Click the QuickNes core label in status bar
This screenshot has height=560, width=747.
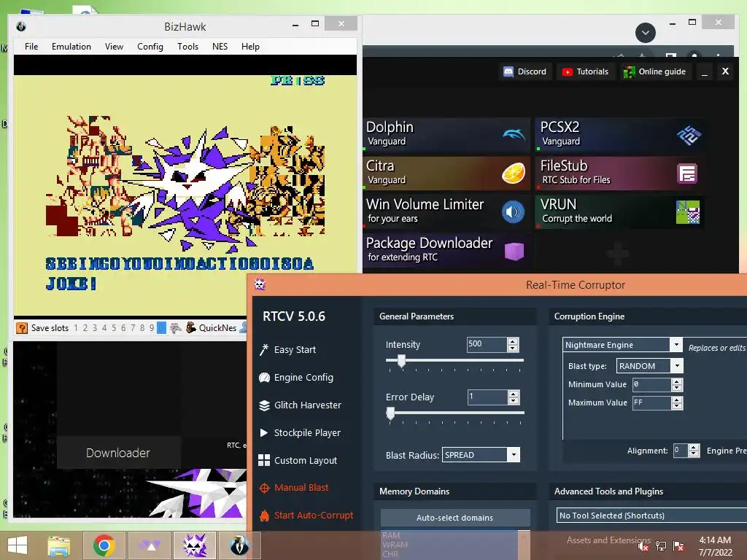[217, 328]
